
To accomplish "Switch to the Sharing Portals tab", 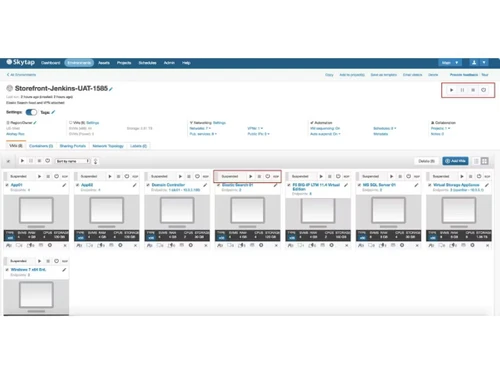I will [73, 146].
